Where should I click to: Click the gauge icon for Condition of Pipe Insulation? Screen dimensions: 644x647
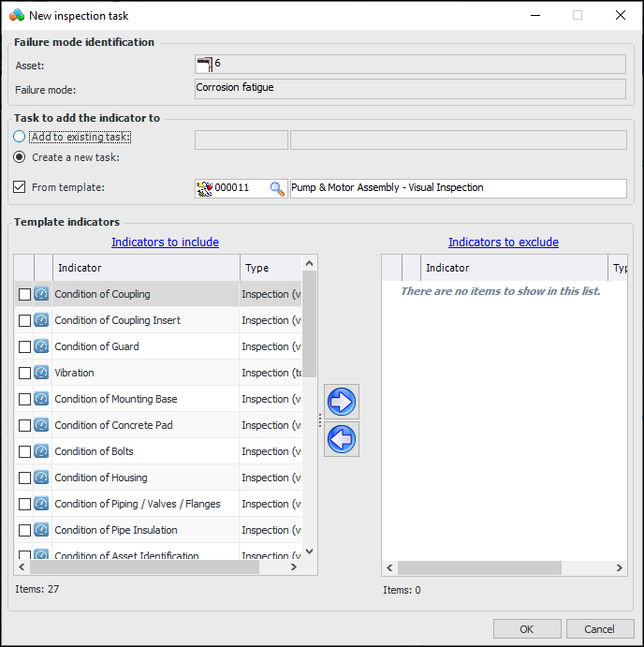pyautogui.click(x=41, y=530)
